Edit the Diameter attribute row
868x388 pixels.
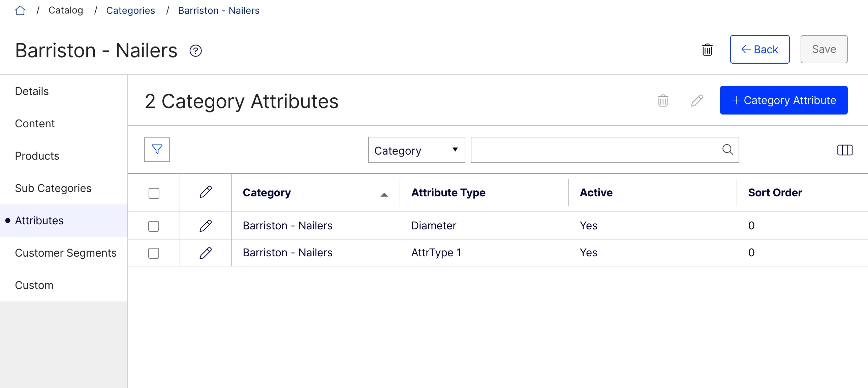tap(206, 226)
